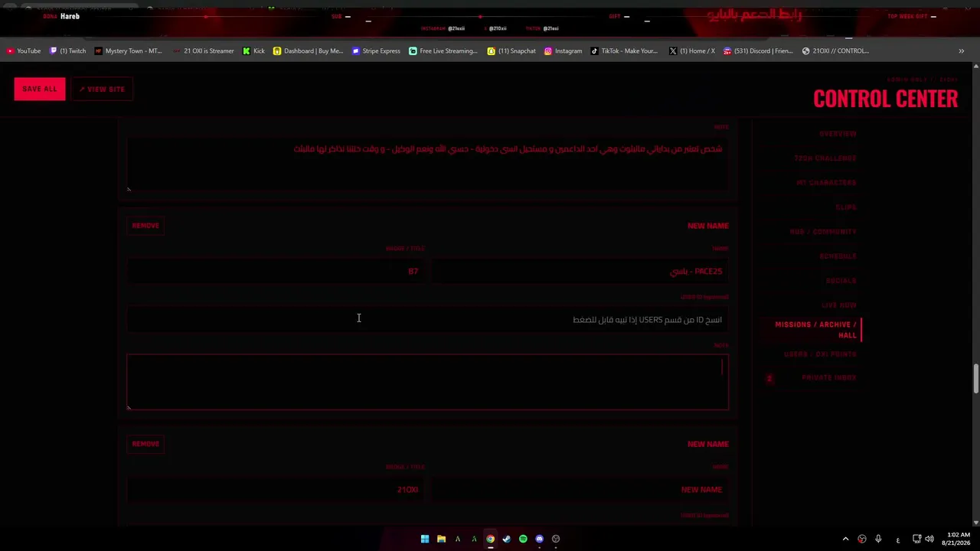
Task: Go to the Clips section
Action: tap(846, 207)
